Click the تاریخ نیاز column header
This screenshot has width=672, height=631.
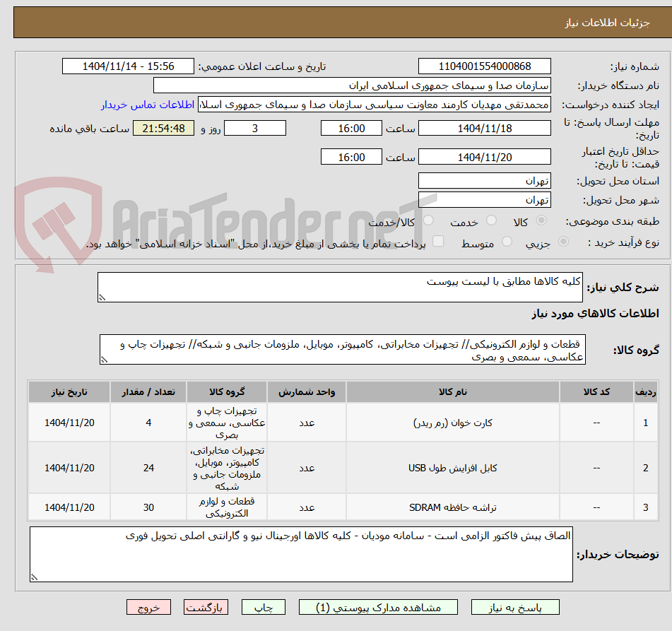click(69, 391)
